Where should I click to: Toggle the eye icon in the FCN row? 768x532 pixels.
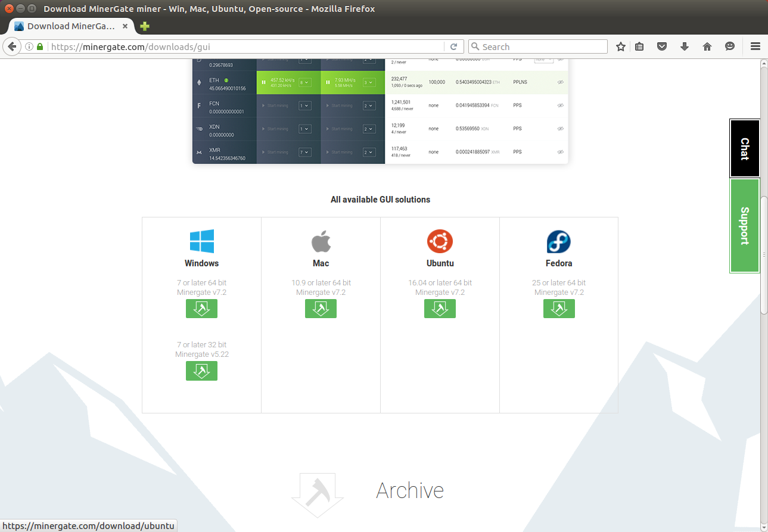560,105
